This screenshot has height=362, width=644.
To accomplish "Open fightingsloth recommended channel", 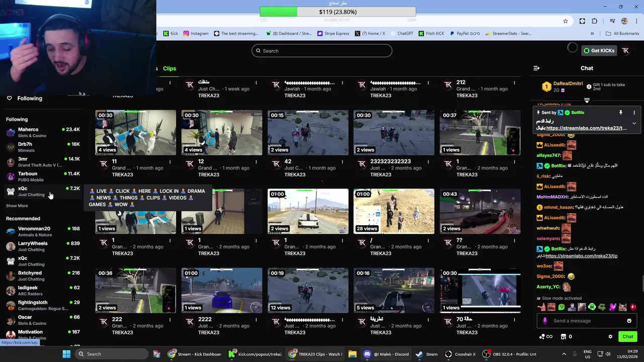I will [x=43, y=305].
